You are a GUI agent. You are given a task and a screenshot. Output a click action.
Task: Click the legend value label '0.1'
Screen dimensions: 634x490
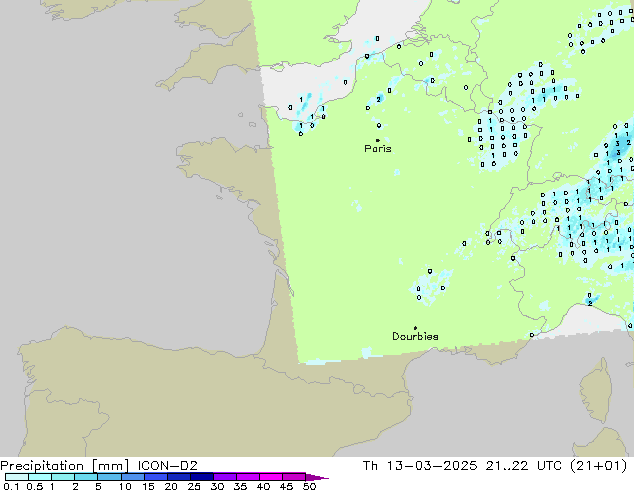coord(11,486)
